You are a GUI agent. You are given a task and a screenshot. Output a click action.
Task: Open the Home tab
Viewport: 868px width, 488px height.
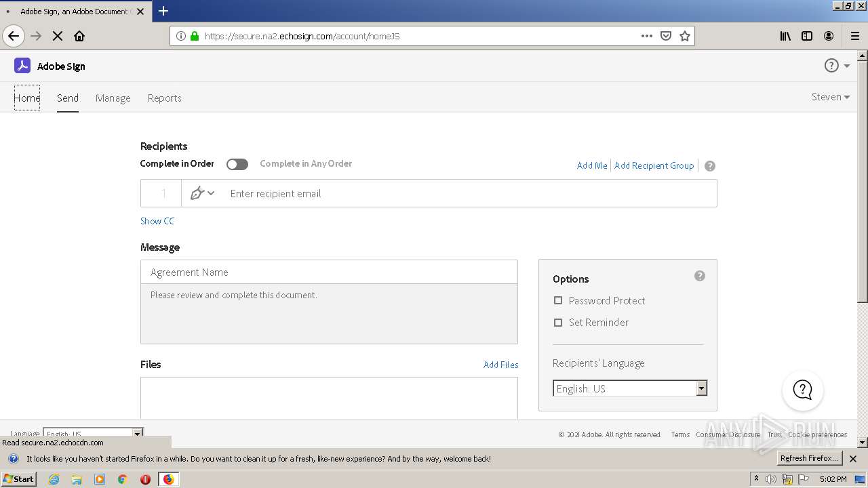point(27,98)
